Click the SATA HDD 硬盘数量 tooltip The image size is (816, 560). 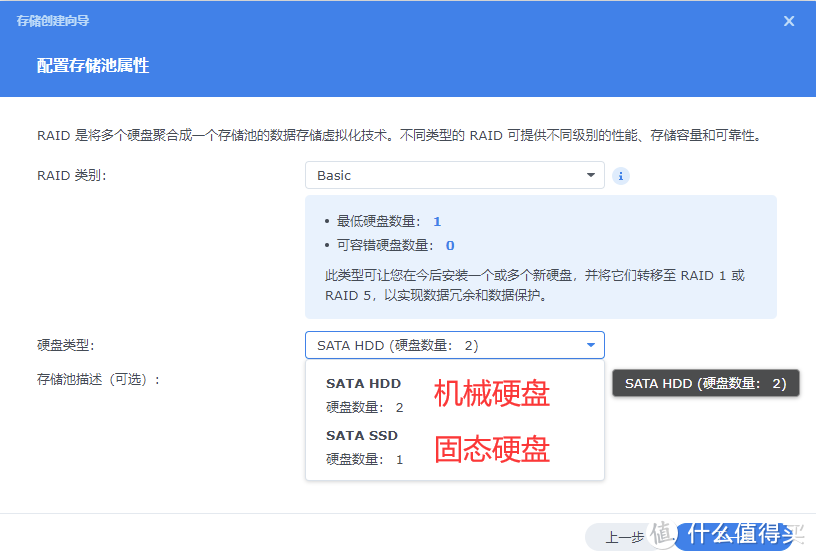tap(705, 383)
